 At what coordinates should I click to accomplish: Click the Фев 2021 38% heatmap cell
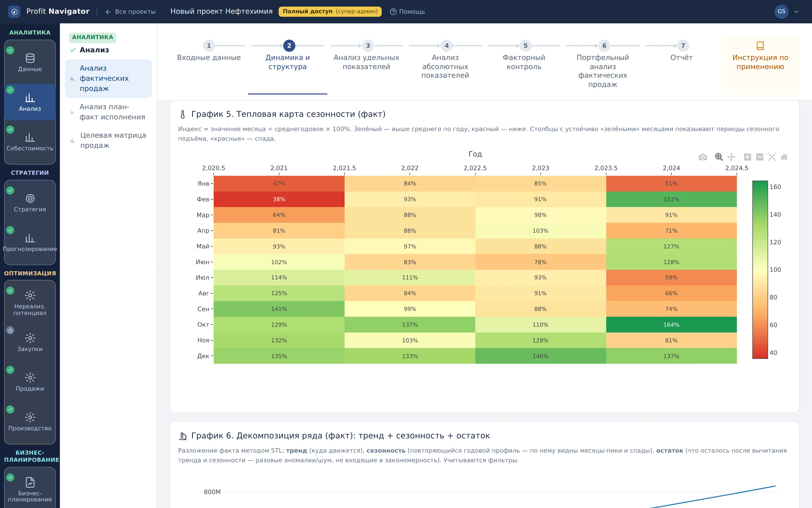[279, 199]
